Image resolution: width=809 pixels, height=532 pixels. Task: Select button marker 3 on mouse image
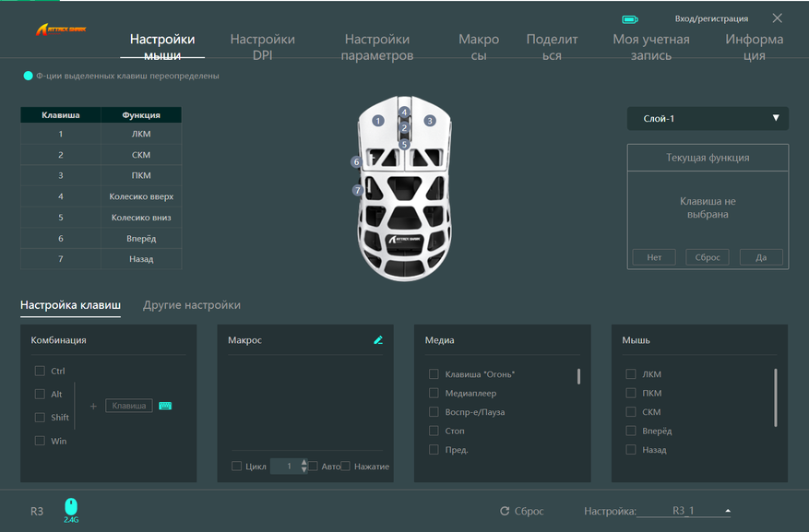[429, 121]
